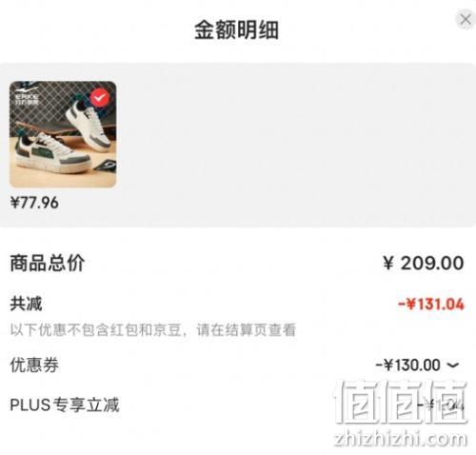This screenshot has height=455, width=476.
Task: Click the 共减 discount label
Action: tap(26, 304)
